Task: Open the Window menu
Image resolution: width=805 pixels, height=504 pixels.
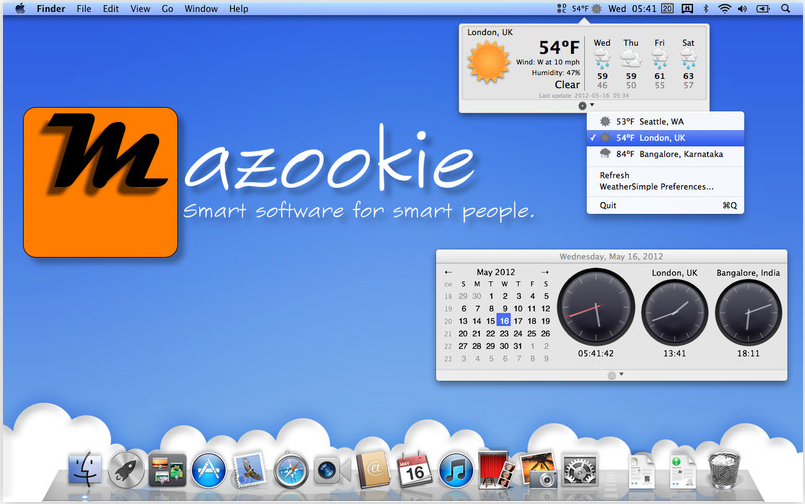Action: point(201,9)
